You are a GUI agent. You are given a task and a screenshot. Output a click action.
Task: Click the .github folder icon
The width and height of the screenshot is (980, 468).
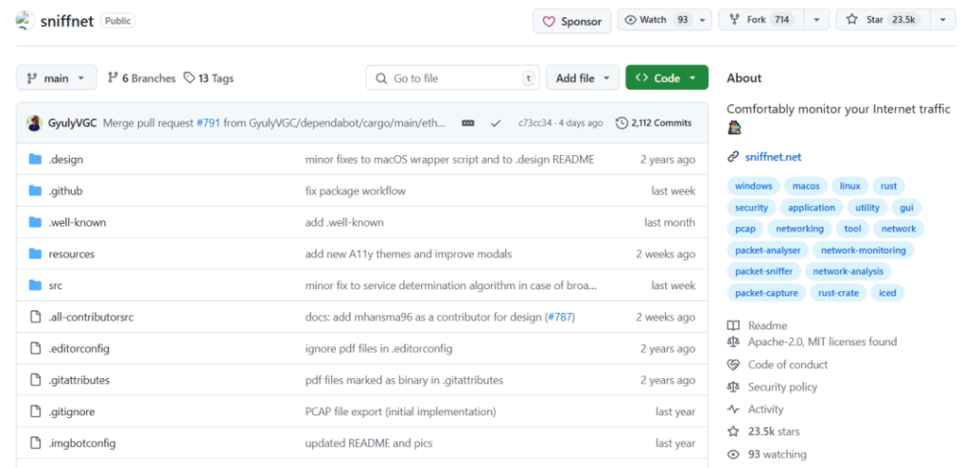click(x=35, y=190)
